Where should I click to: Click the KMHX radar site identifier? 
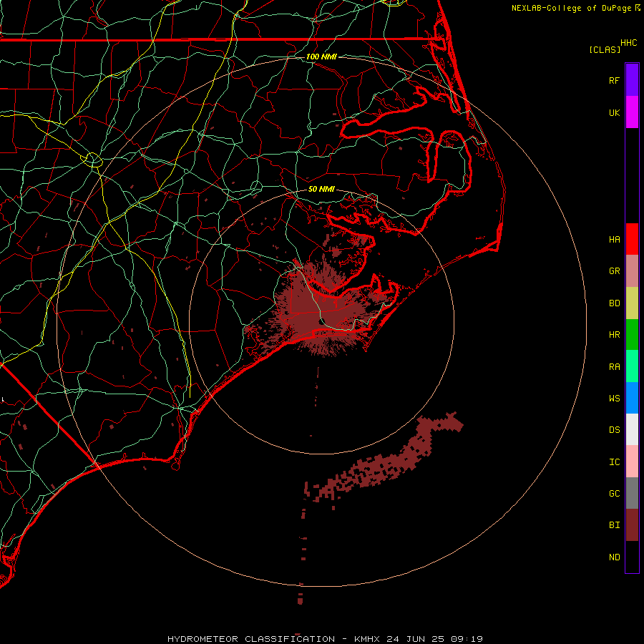point(367,639)
